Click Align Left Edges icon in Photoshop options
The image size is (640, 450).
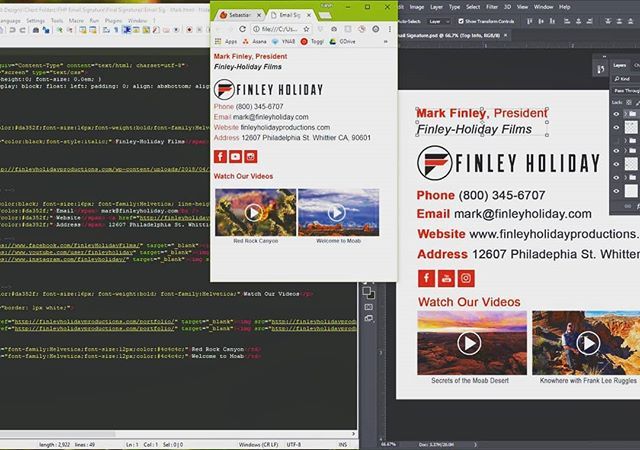[567, 21]
